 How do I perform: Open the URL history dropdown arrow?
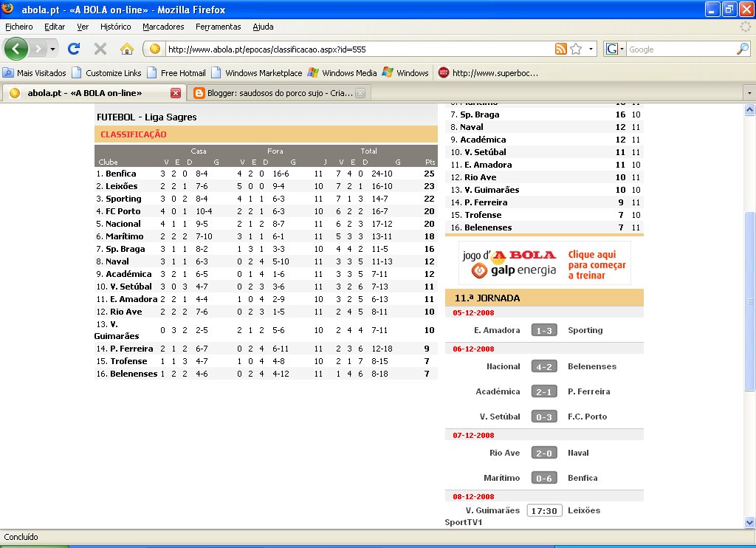[591, 49]
